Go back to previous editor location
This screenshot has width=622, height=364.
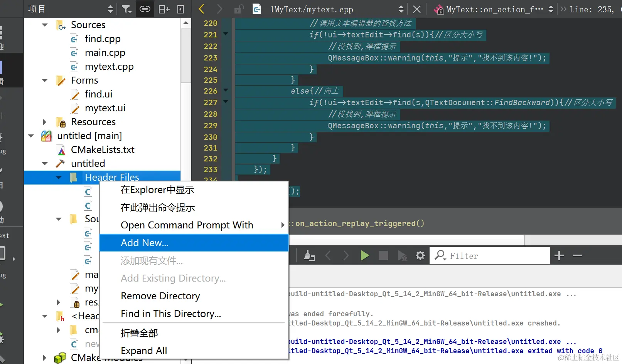(201, 9)
